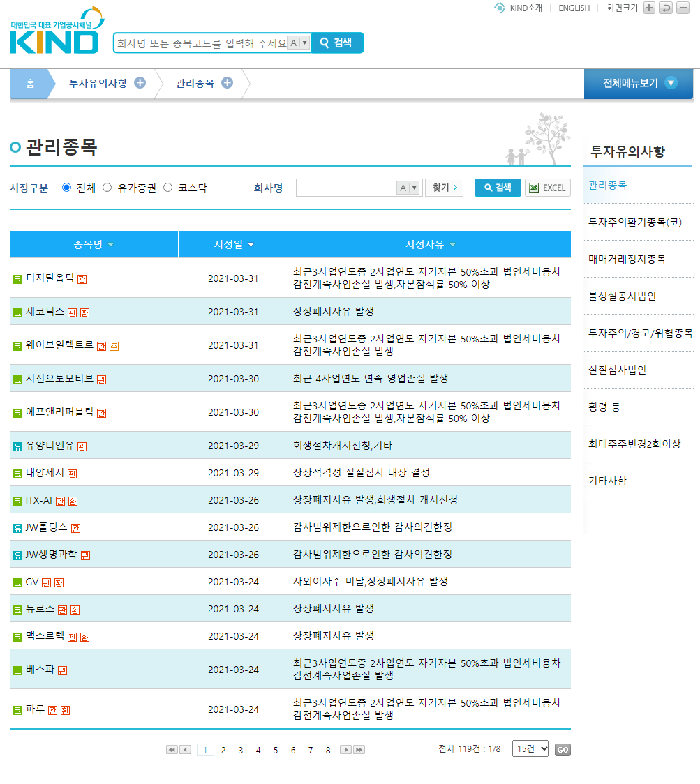Click the 관 badge next to 뉴로스
Screen dimensions: 700x784
click(x=63, y=610)
